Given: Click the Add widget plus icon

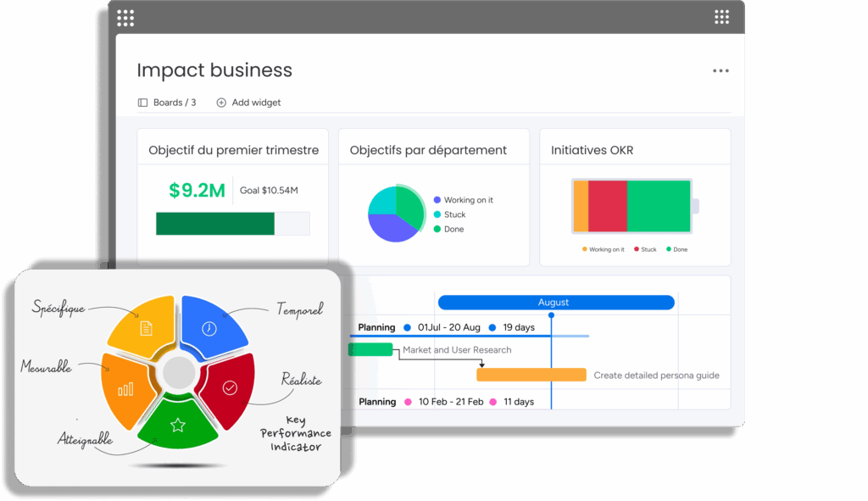Looking at the screenshot, I should (221, 103).
